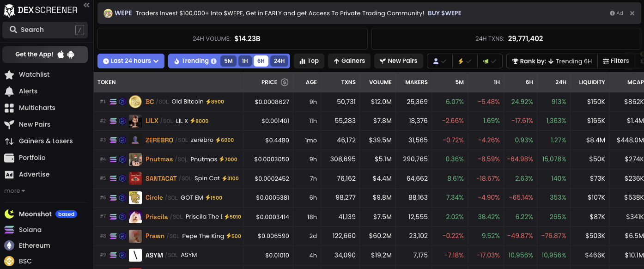The image size is (644, 269).
Task: Open the ZEREBRO pair row
Action: click(x=369, y=140)
